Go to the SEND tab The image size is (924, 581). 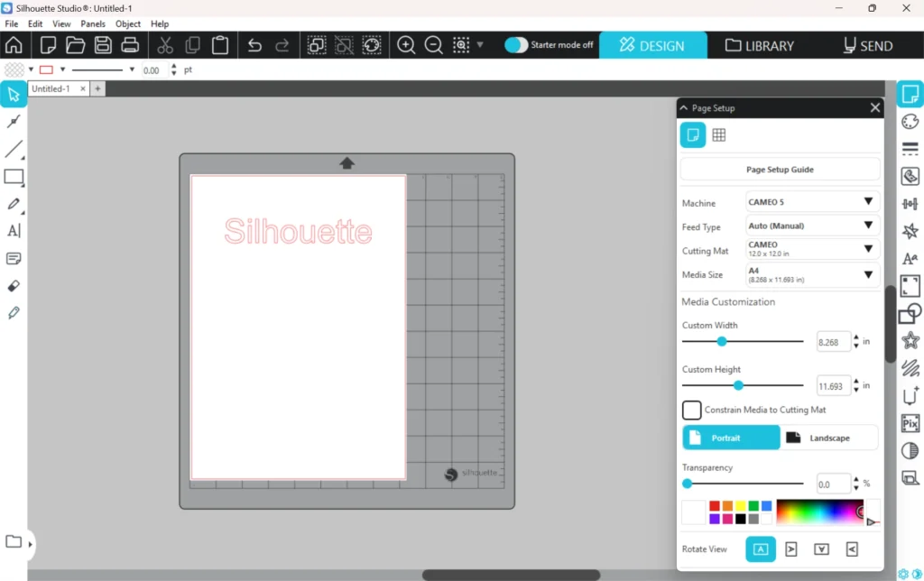coord(867,45)
